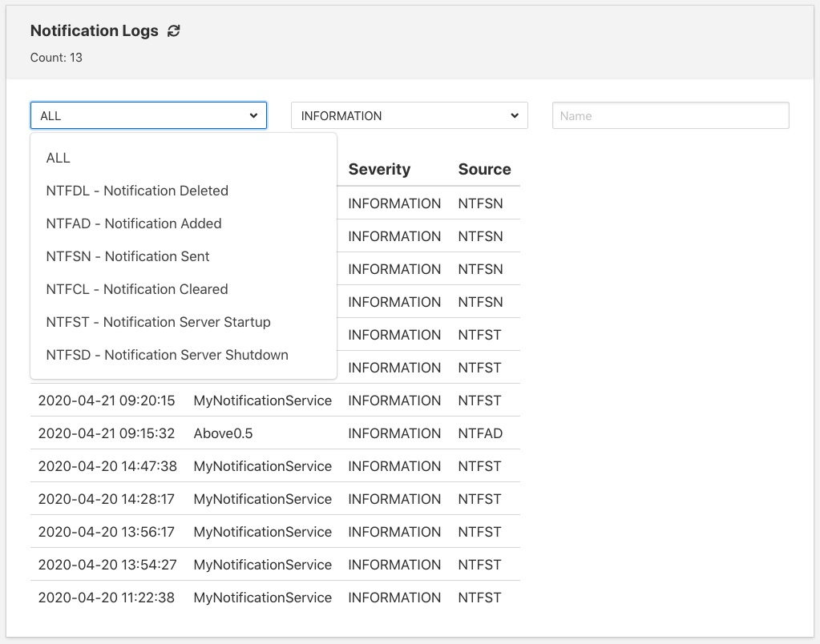Click inside the Name filter field
The height and width of the screenshot is (644, 820).
point(670,115)
